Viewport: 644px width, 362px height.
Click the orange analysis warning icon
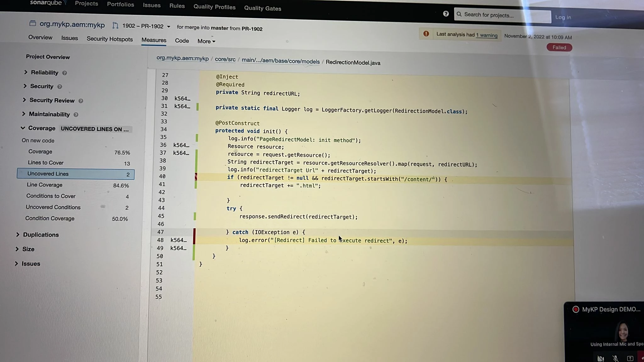coord(426,34)
